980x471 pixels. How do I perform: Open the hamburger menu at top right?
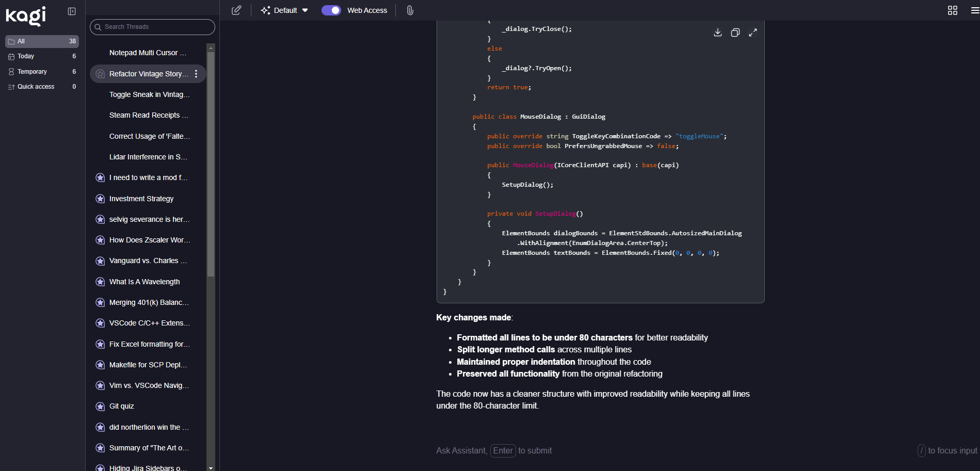pyautogui.click(x=974, y=10)
